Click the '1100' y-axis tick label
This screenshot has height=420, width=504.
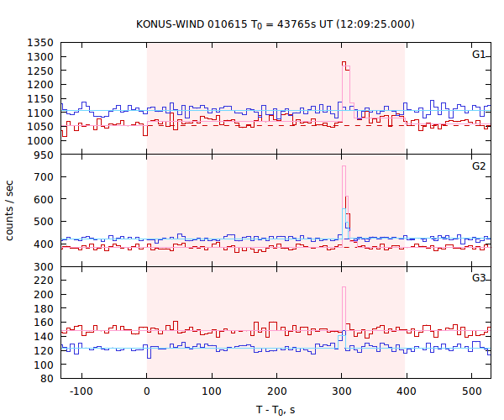tap(40, 113)
